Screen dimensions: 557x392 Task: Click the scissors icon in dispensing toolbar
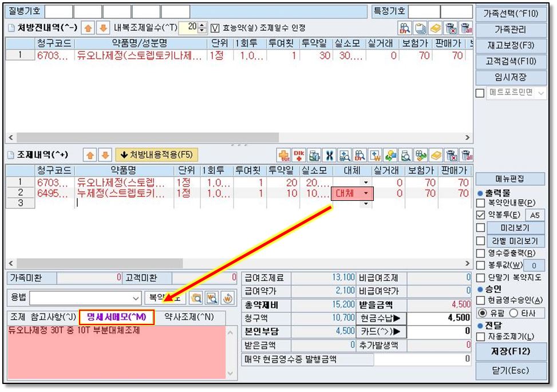click(x=330, y=155)
